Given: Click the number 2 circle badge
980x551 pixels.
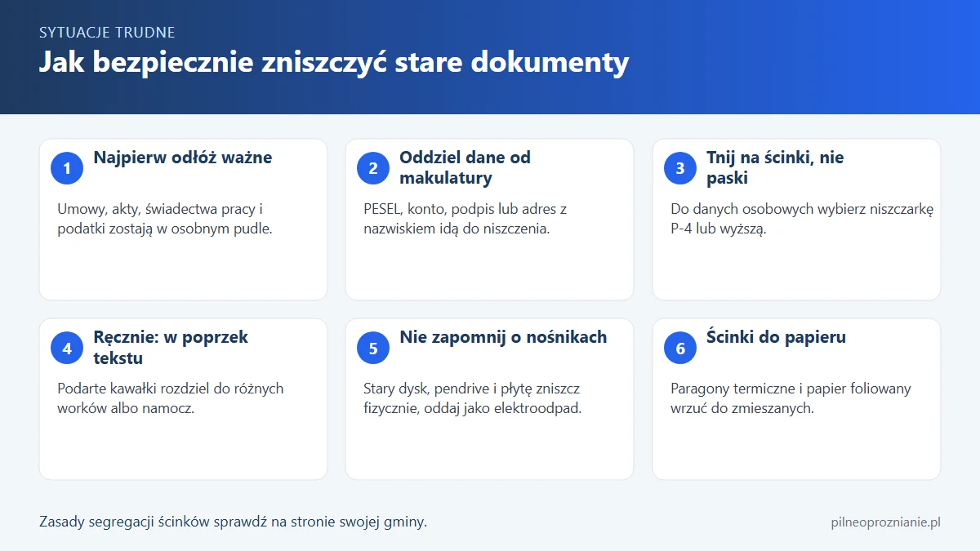Looking at the screenshot, I should [373, 169].
